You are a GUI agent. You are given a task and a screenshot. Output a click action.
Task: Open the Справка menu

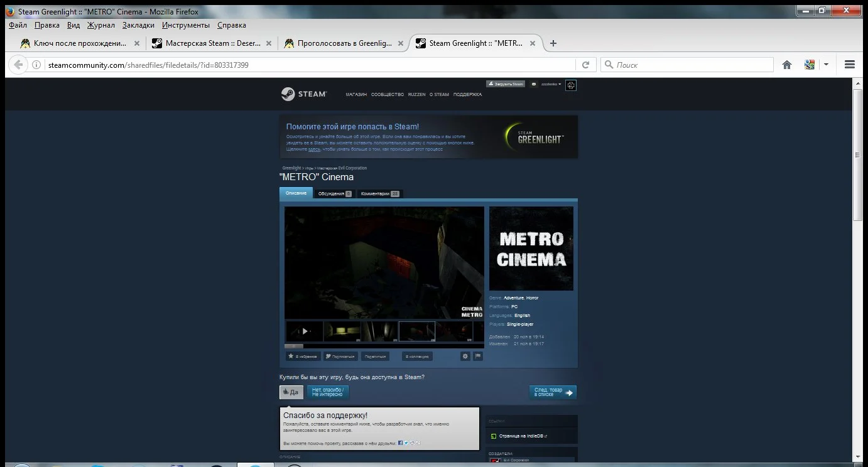coord(232,25)
